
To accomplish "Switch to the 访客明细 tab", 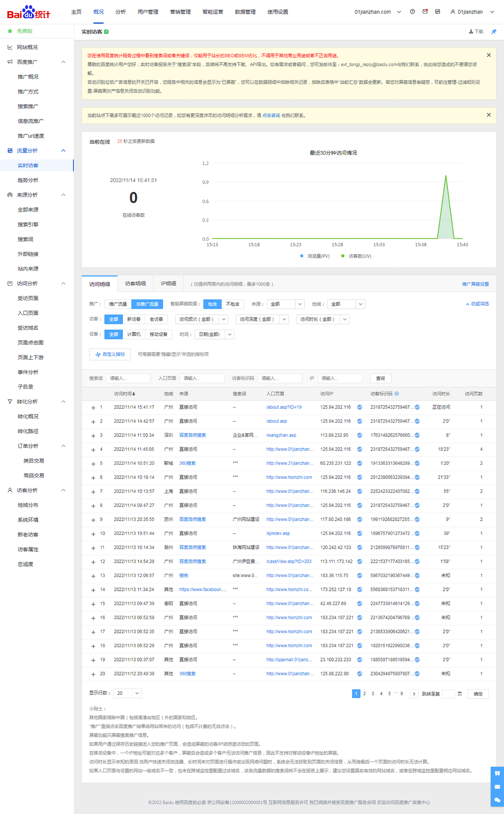I will coord(135,284).
